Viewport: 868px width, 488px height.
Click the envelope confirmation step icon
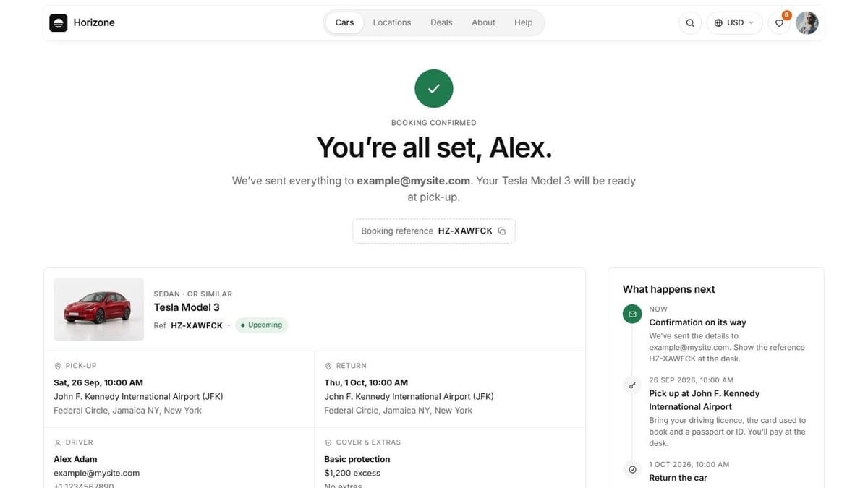click(x=632, y=314)
